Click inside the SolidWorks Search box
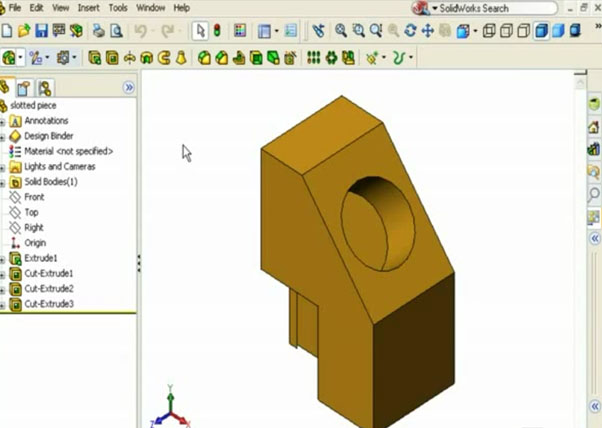This screenshot has height=428, width=602. (495, 8)
